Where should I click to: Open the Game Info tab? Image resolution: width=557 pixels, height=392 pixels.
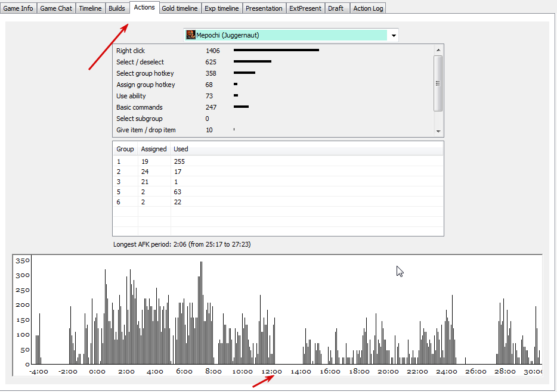point(18,8)
